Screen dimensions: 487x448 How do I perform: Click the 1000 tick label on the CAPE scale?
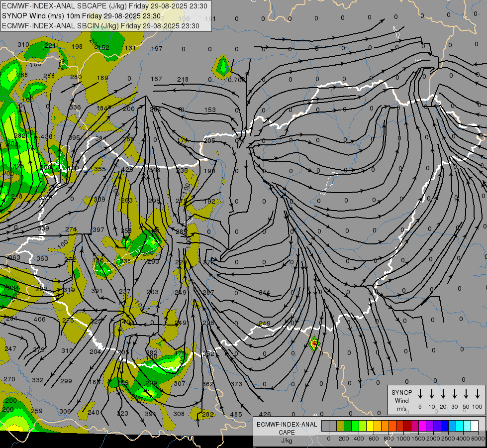point(403,439)
